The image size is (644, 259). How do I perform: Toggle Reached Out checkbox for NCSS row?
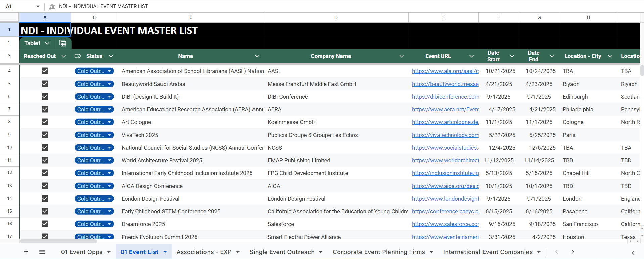[45, 148]
